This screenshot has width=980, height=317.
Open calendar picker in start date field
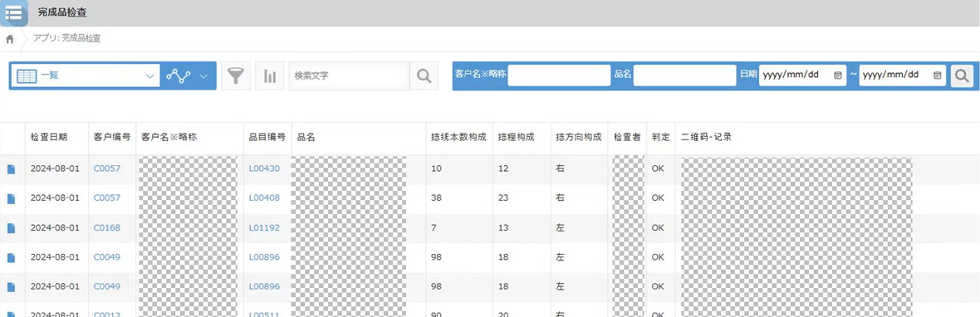tap(837, 75)
